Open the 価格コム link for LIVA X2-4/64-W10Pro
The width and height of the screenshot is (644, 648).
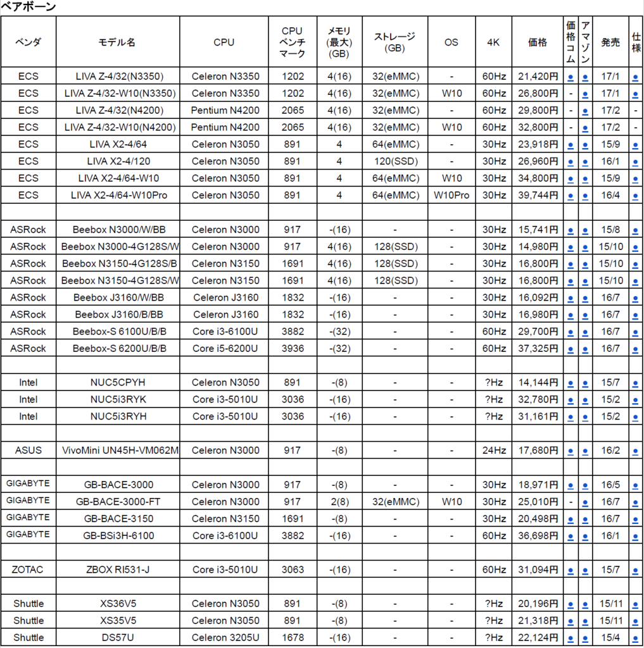coord(571,196)
